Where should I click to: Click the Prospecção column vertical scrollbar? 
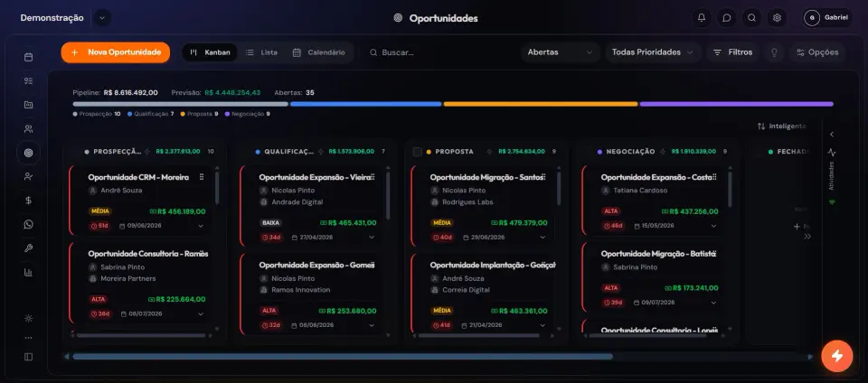click(216, 188)
